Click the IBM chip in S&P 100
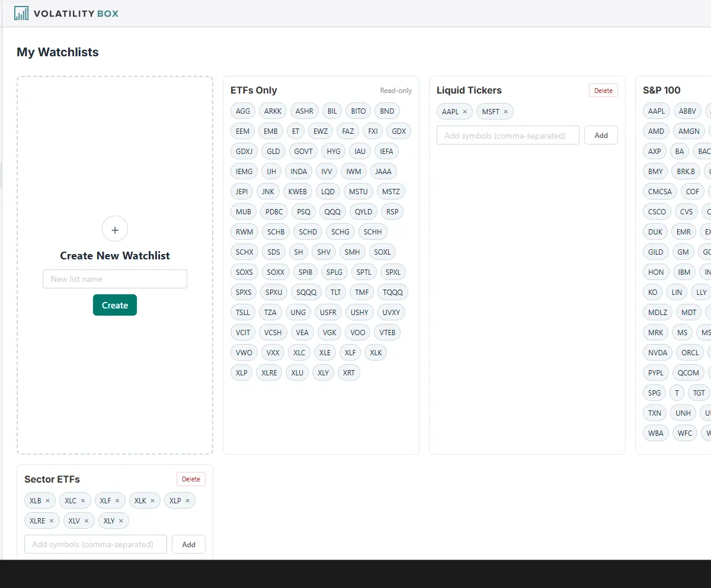The height and width of the screenshot is (588, 711). point(684,272)
